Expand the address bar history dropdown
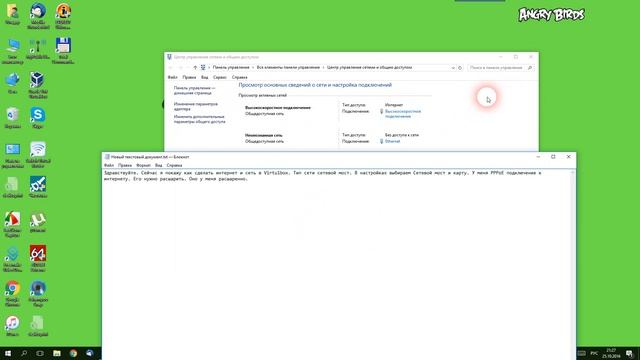 tap(453, 68)
